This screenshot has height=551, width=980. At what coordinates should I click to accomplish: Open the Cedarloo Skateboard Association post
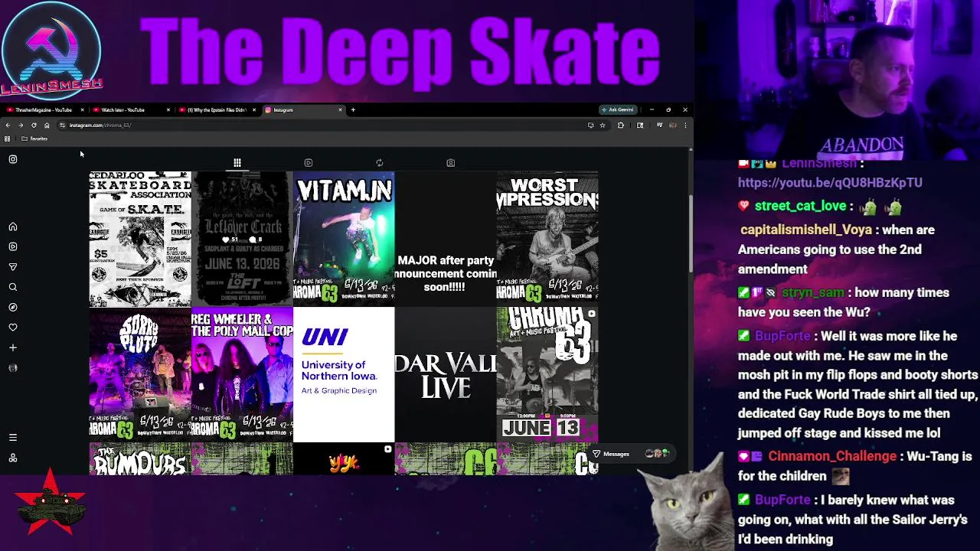(x=140, y=239)
